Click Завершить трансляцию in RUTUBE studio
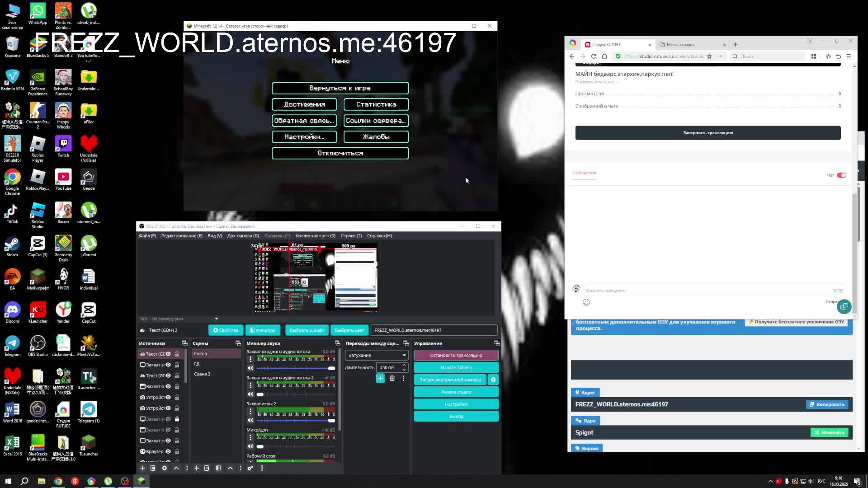Screen dimensions: 868x488 click(x=708, y=133)
